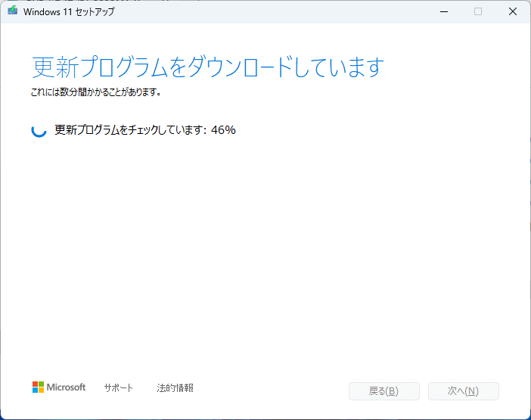Open the 法的情報 link
Image resolution: width=531 pixels, height=420 pixels.
[x=175, y=388]
